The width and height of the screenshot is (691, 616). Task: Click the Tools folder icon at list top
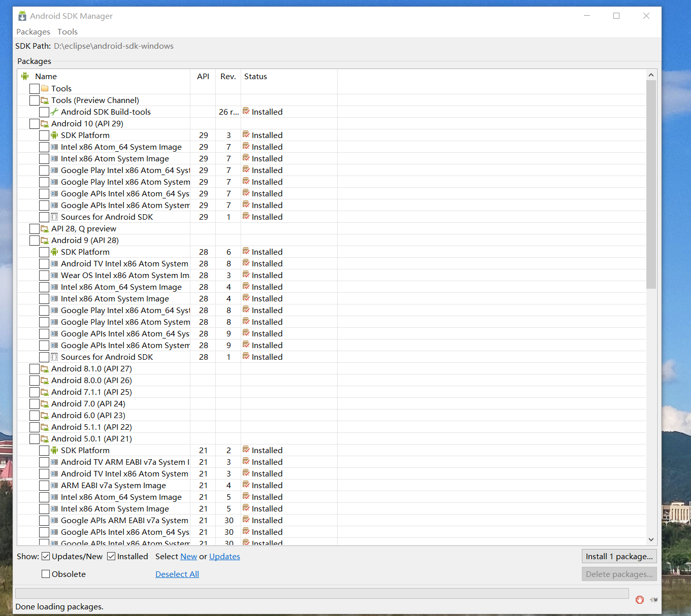point(45,88)
